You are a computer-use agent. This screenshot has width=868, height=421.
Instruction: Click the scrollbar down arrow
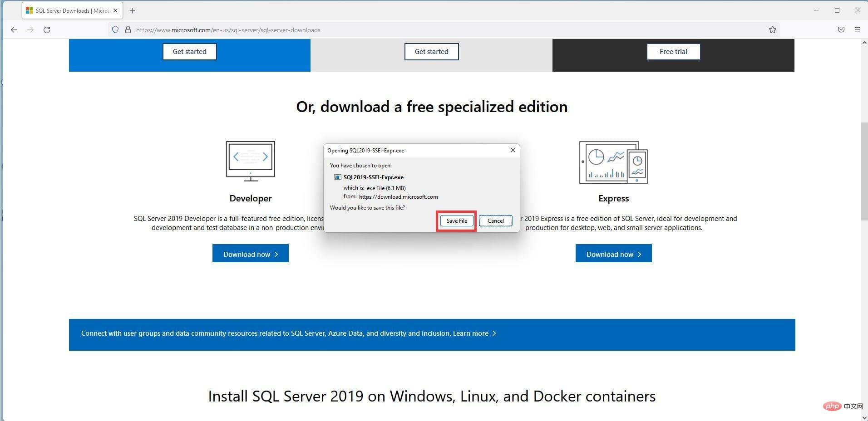pos(864,417)
